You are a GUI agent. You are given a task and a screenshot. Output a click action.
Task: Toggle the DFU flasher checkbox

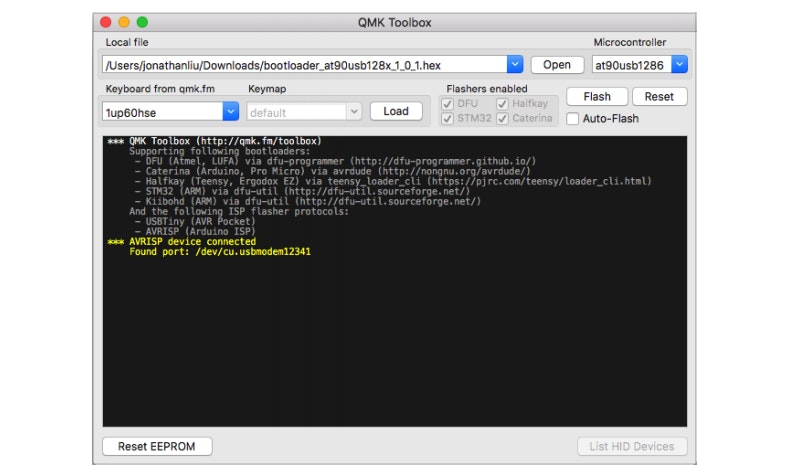tap(447, 104)
